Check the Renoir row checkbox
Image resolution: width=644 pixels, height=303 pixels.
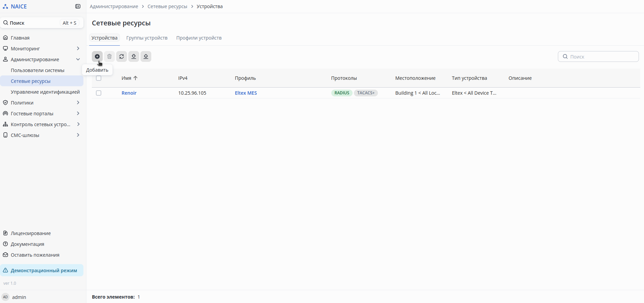99,93
